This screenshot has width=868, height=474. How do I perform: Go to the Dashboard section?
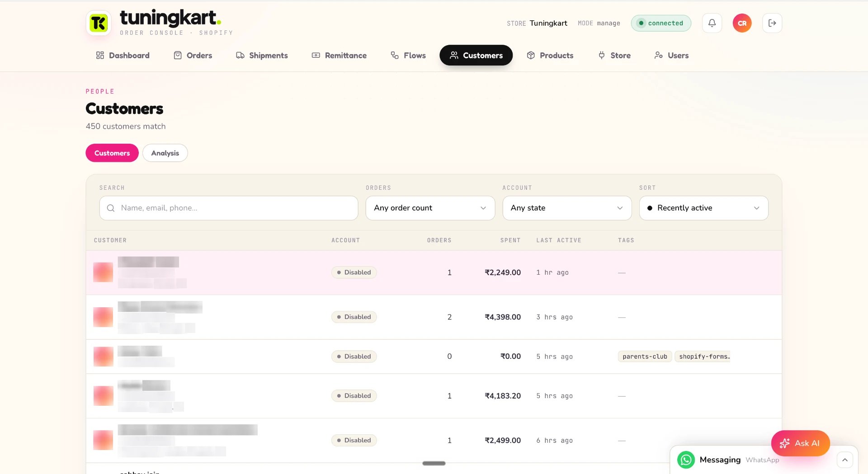pos(123,55)
